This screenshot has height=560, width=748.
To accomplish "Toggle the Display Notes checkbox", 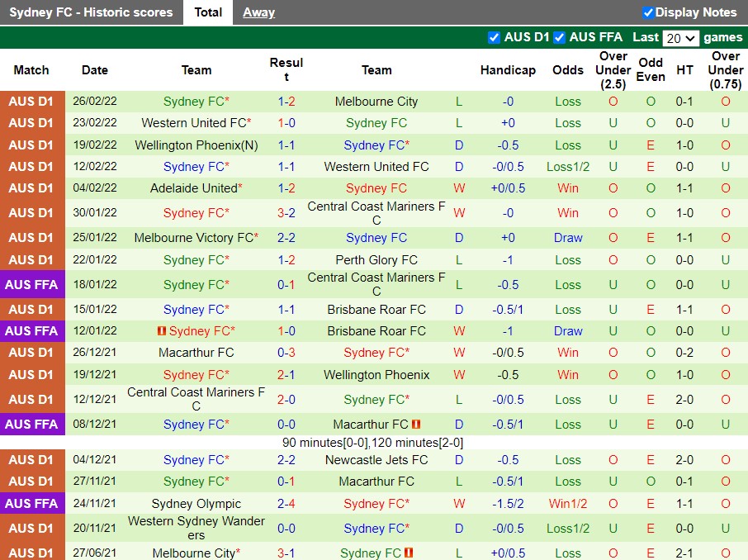I will coord(647,13).
